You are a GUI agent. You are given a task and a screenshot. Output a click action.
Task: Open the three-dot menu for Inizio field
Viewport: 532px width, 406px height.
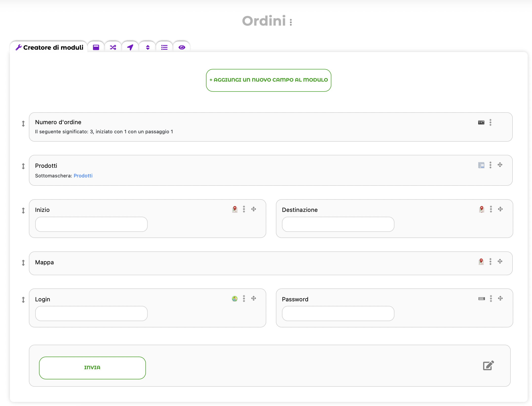tap(244, 209)
